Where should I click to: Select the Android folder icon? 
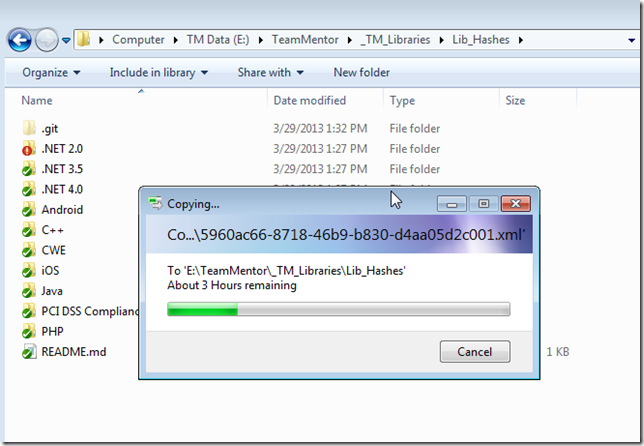click(29, 209)
